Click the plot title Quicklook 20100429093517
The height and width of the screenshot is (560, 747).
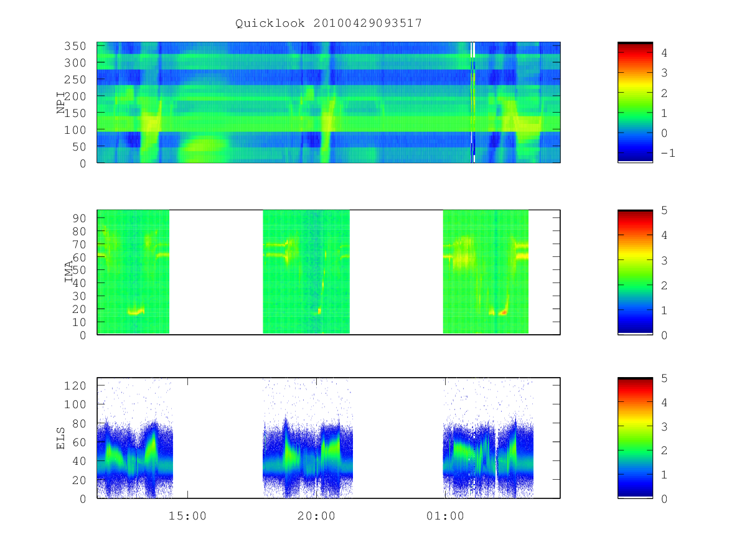coord(329,24)
